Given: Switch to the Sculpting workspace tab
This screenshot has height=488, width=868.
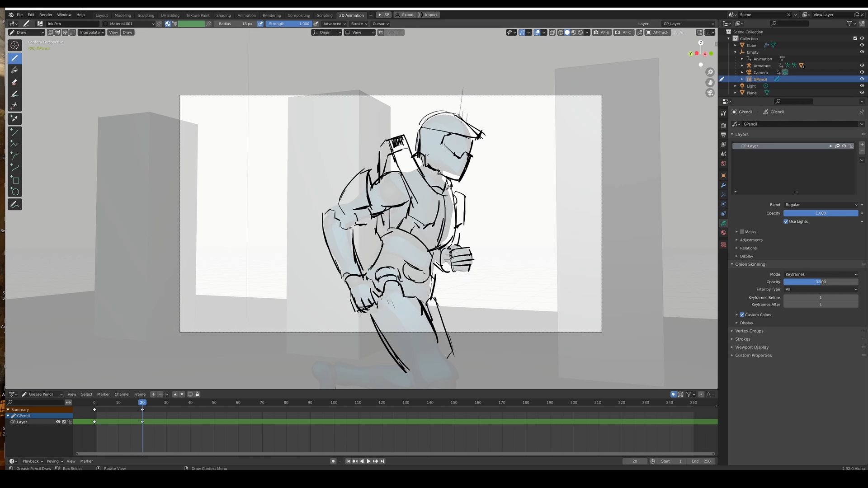Looking at the screenshot, I should [146, 15].
